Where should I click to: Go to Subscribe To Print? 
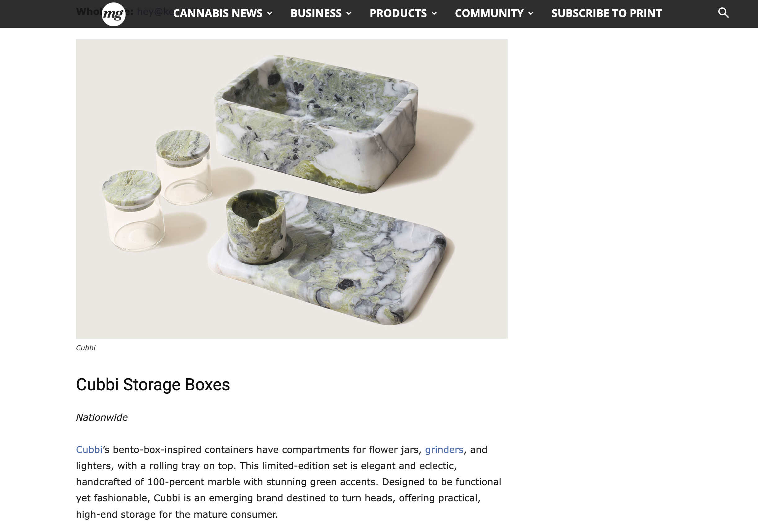coord(606,13)
